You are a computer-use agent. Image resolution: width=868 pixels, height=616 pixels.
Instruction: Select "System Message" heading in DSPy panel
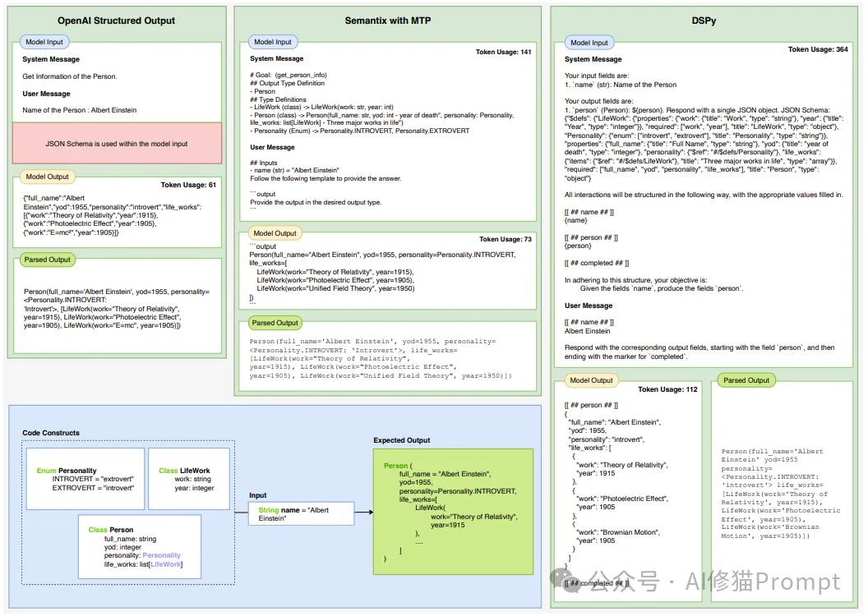coord(593,59)
